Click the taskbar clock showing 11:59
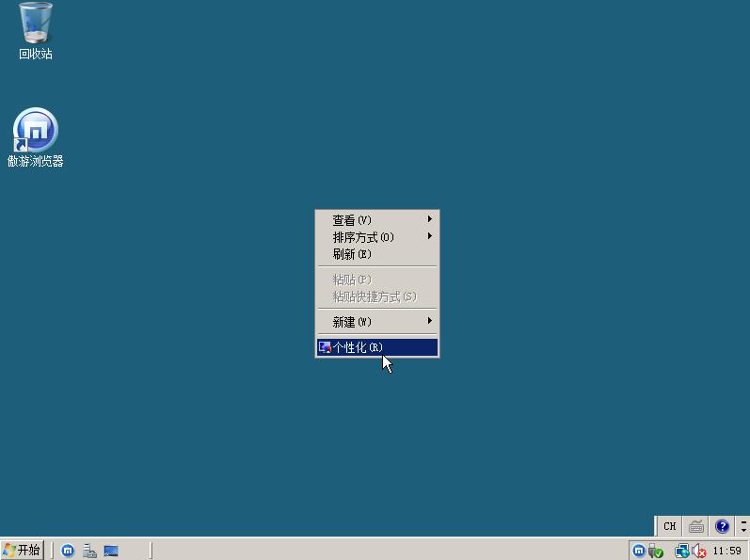Viewport: 750px width, 560px height. coord(727,551)
